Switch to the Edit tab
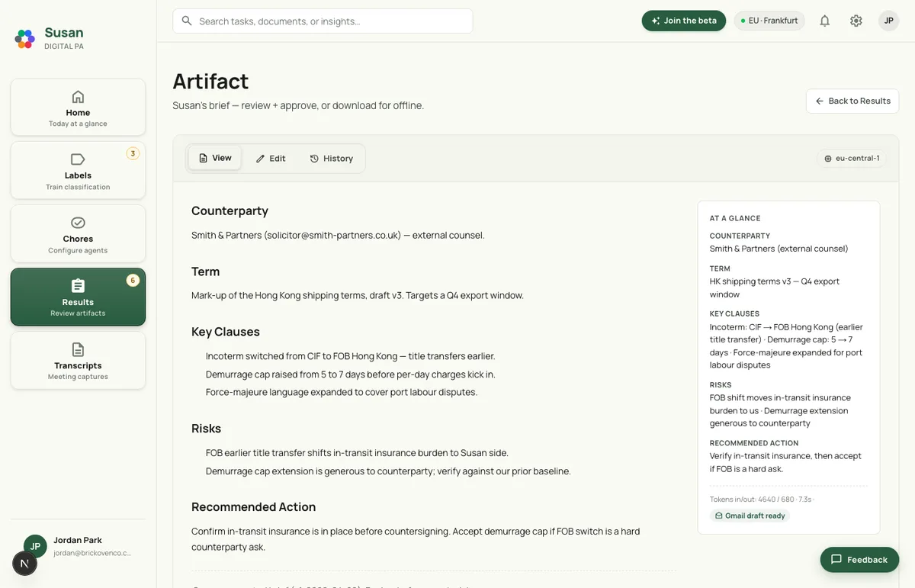Image resolution: width=915 pixels, height=588 pixels. 271,159
